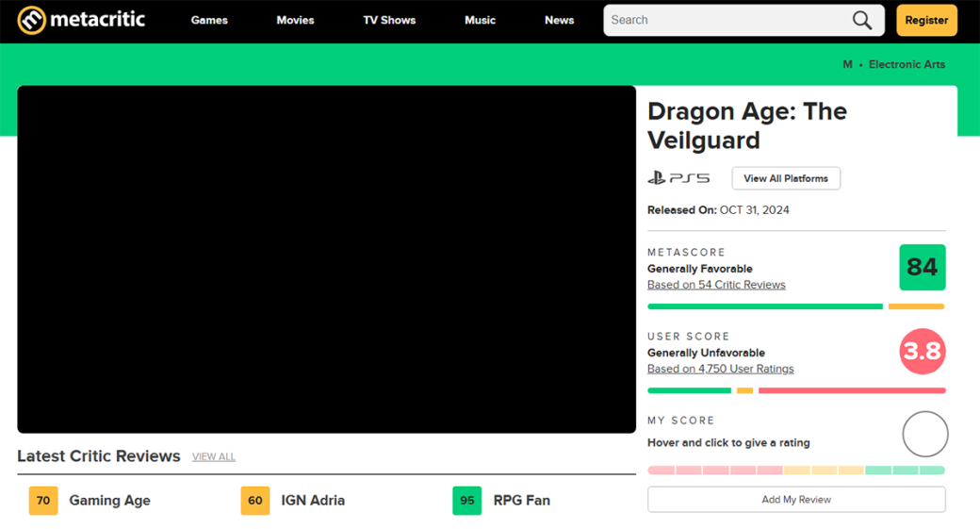Click the metacritic wordmark text
980x529 pixels.
[97, 20]
